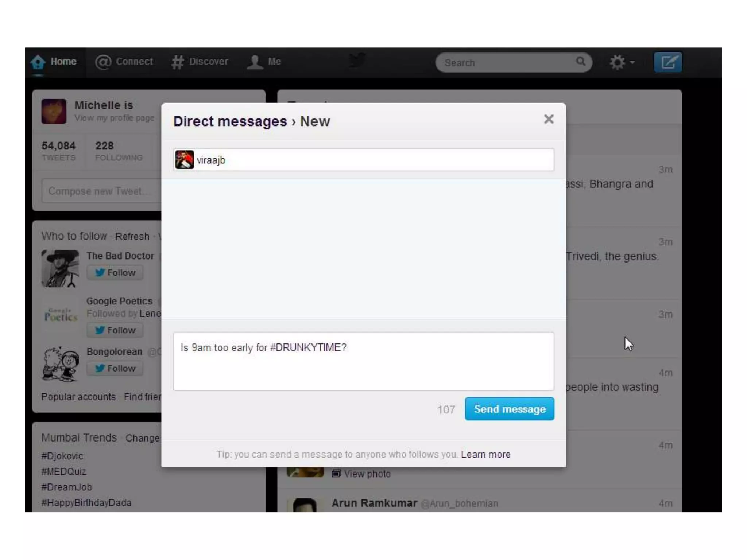Click Michelle's profile avatar
Screen dimensions: 747x560
54,111
